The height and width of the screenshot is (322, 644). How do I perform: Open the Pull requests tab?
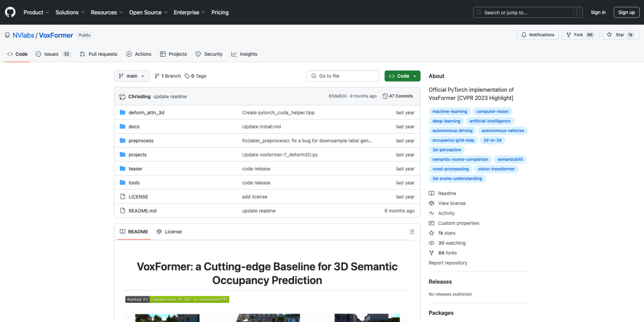point(99,54)
